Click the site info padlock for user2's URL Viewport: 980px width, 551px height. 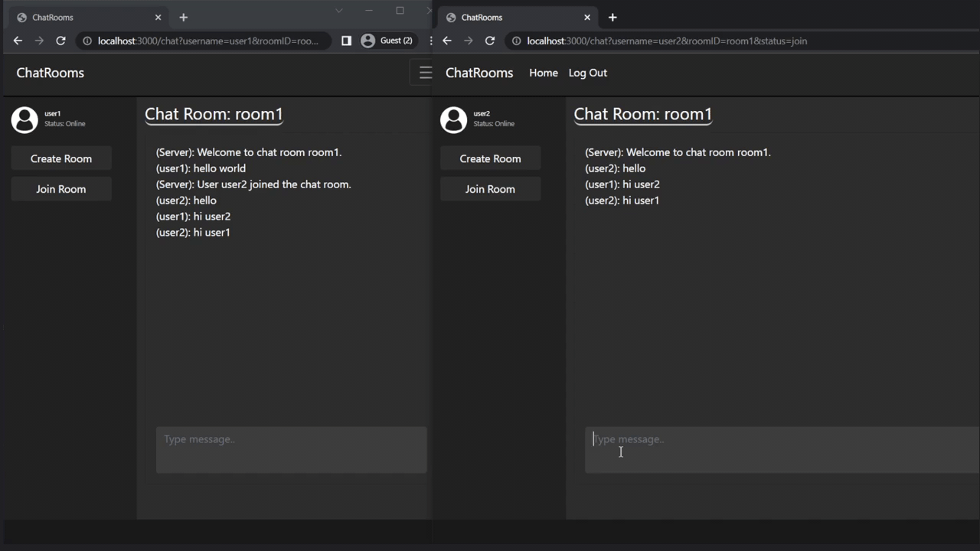point(516,41)
